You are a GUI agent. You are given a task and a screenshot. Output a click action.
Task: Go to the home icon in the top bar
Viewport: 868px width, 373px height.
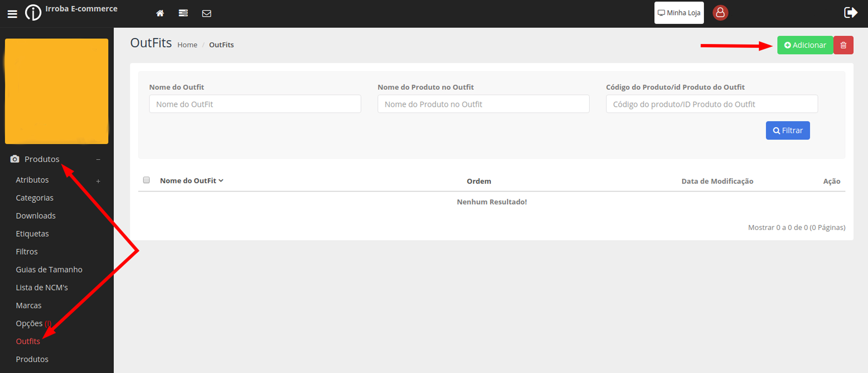tap(160, 13)
